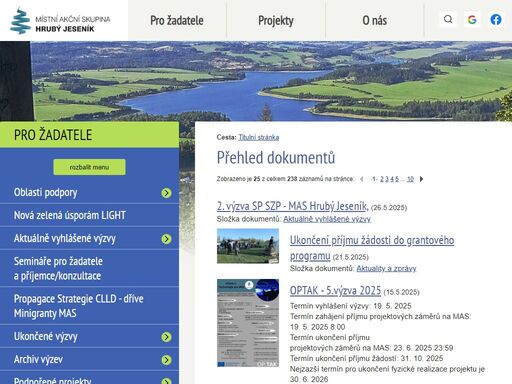This screenshot has width=512, height=384.
Task: Go to next page arrow in pagination
Action: click(421, 179)
